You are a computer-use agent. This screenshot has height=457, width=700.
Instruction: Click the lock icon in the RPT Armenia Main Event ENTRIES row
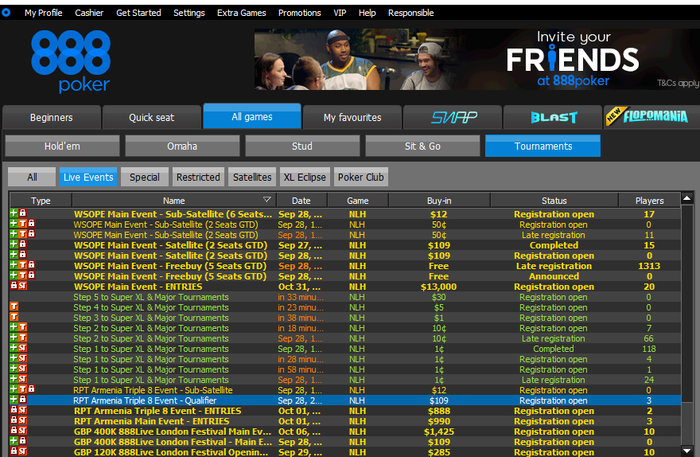(x=14, y=420)
